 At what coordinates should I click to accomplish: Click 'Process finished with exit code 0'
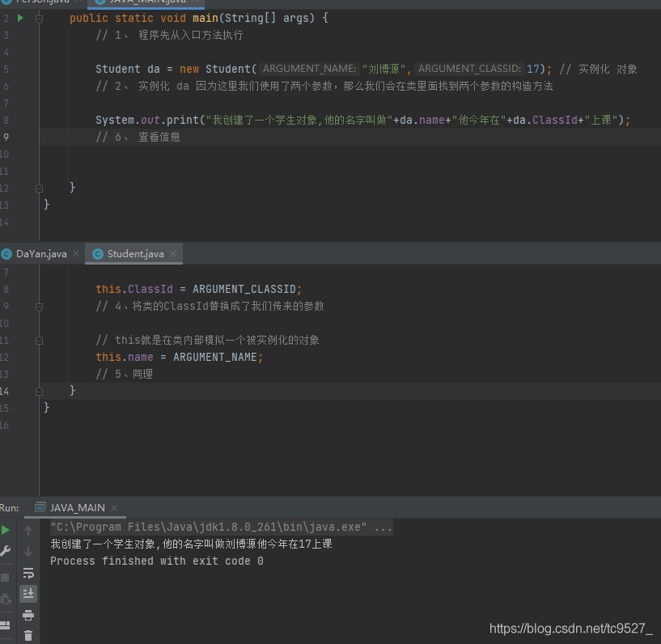(157, 561)
